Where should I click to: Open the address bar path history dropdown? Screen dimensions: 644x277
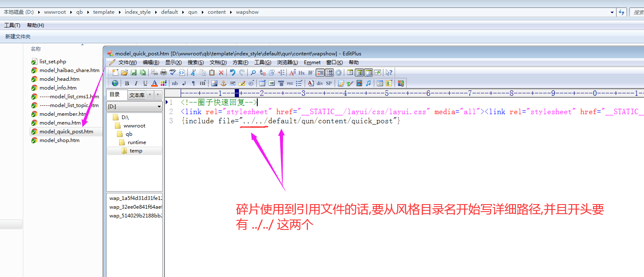(x=612, y=12)
